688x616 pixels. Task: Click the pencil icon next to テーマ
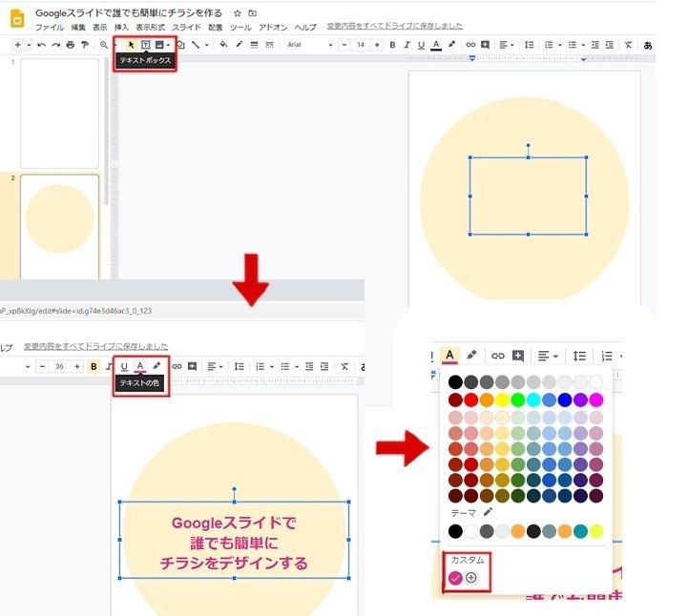(x=488, y=511)
